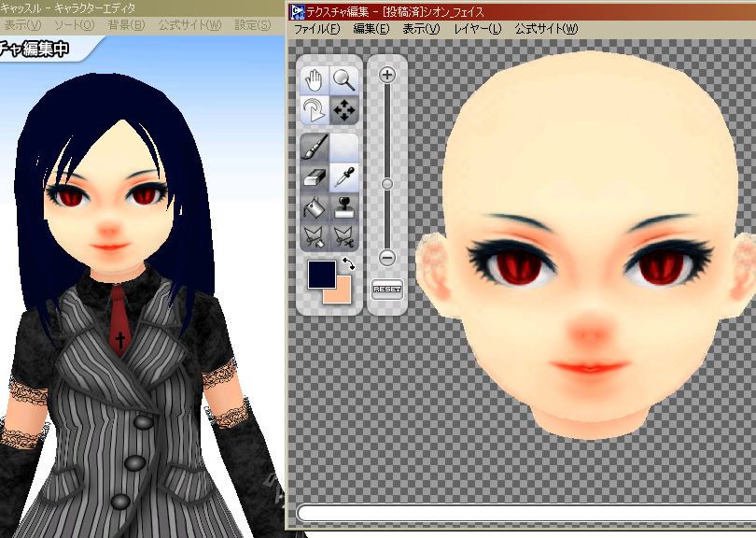Click the RESET zoom button
Viewport: 756px width, 538px height.
387,289
